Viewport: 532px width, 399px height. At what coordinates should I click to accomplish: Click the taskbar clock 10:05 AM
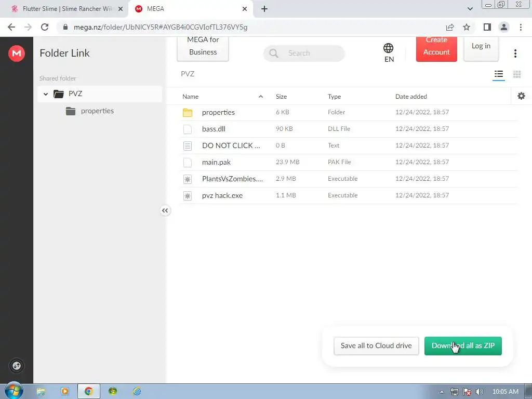coord(505,392)
